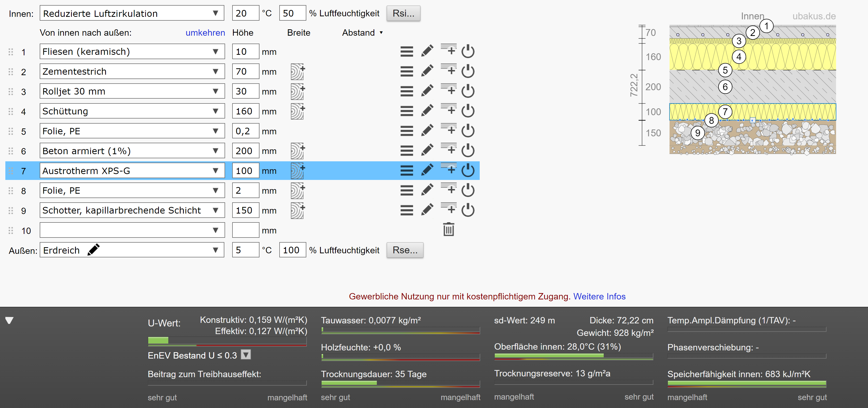868x408 pixels.
Task: Open layer menu for Zementestrich row
Action: pos(407,72)
